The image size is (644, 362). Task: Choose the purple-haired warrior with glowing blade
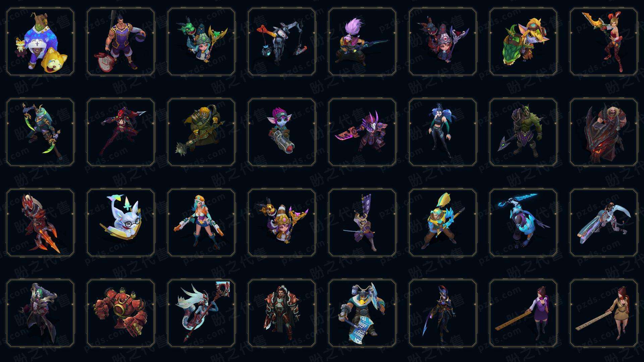coord(362,42)
